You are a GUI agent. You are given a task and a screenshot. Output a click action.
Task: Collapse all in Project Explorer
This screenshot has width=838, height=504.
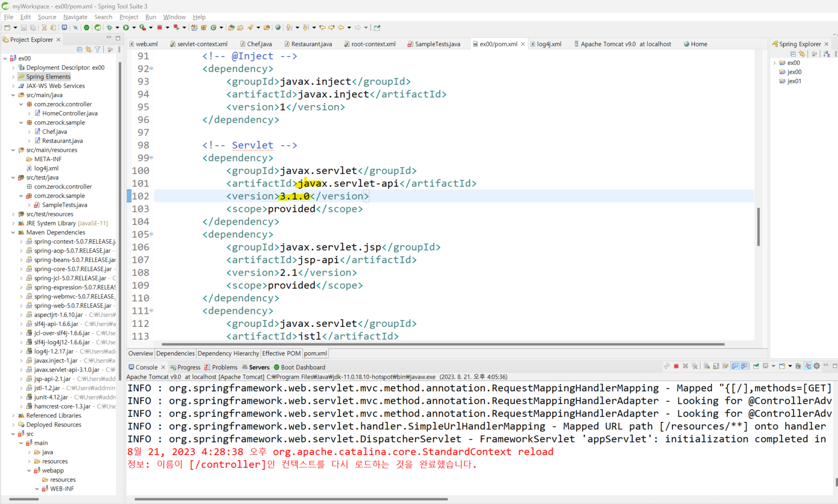coord(80,49)
